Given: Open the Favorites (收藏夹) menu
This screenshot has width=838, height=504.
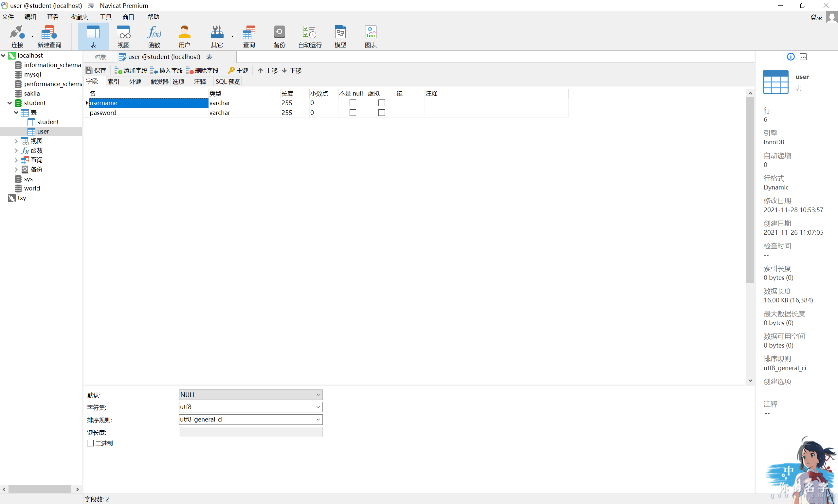Looking at the screenshot, I should click(x=79, y=17).
